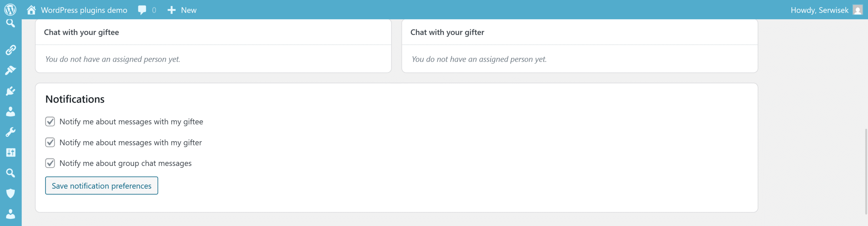Visit WordPress plugins demo site link
The width and height of the screenshot is (868, 226).
click(x=84, y=10)
